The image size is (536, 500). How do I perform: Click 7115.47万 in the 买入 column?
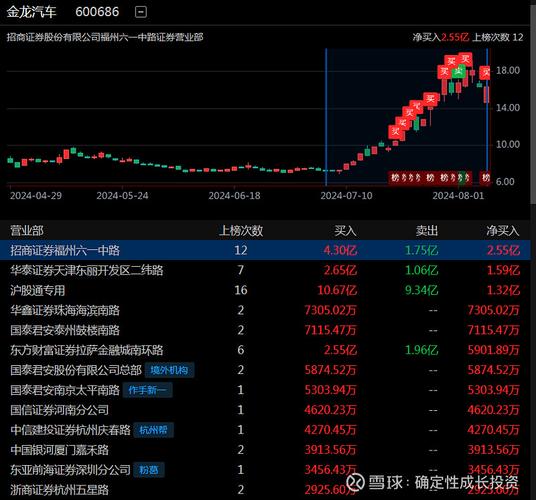coord(331,330)
